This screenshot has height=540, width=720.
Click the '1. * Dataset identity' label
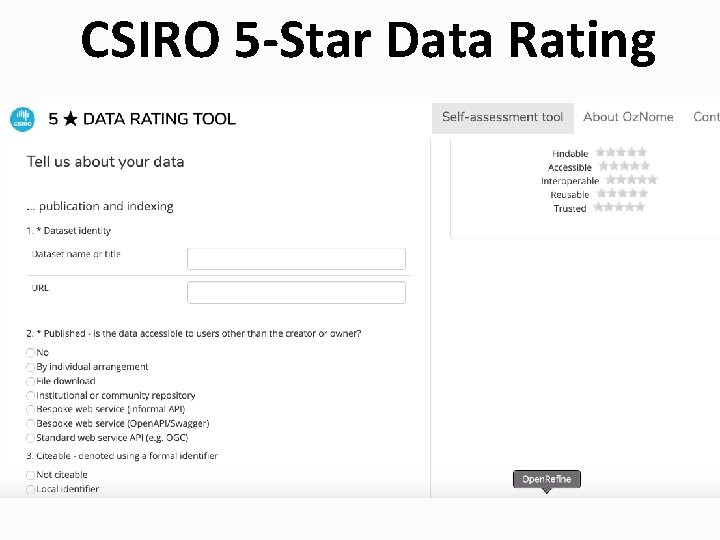(68, 231)
